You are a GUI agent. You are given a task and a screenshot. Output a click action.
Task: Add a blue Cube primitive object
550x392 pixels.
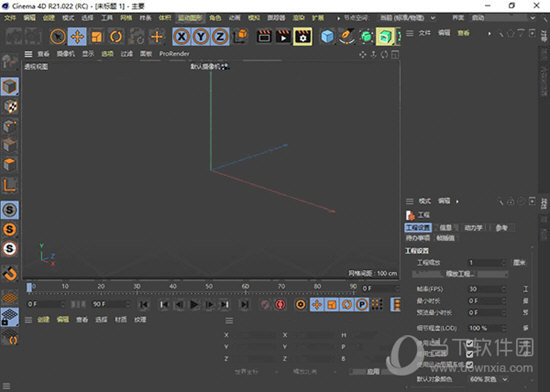327,36
